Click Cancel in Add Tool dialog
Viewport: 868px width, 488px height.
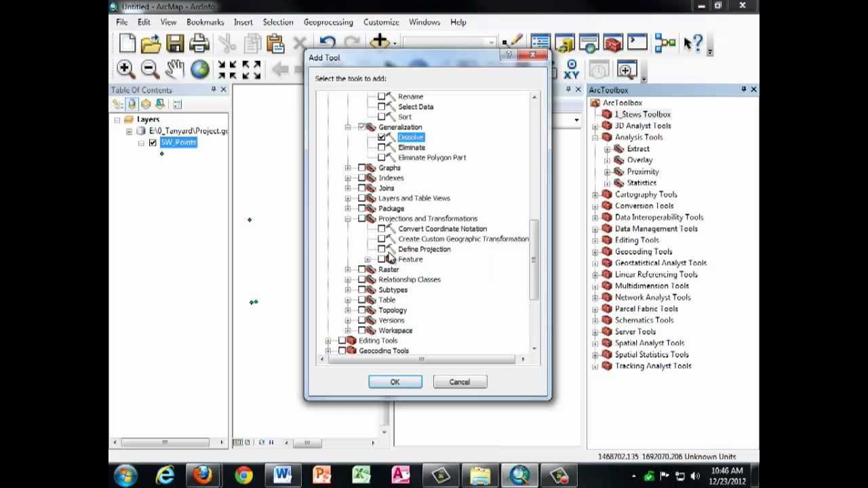[x=459, y=382]
